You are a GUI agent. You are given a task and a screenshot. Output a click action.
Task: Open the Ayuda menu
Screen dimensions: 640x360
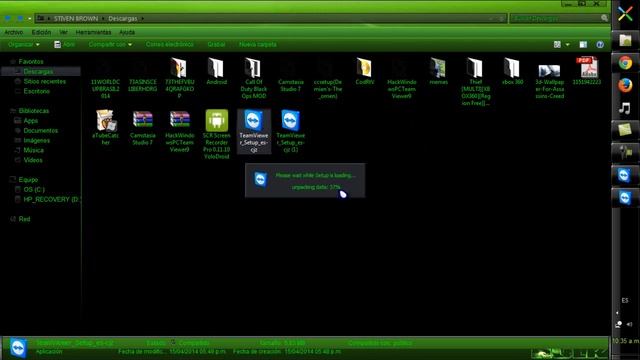127,32
